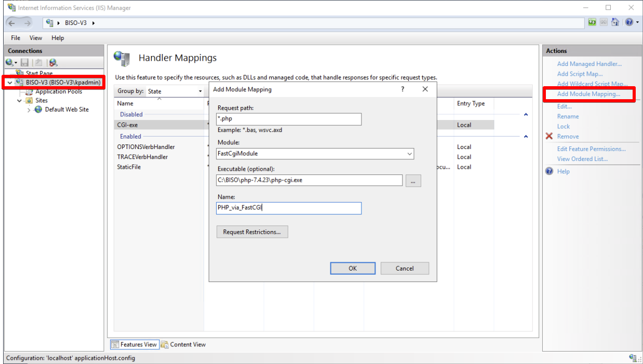Click the arrow after BISO-V3 in address bar
643x364 pixels.
(x=93, y=23)
